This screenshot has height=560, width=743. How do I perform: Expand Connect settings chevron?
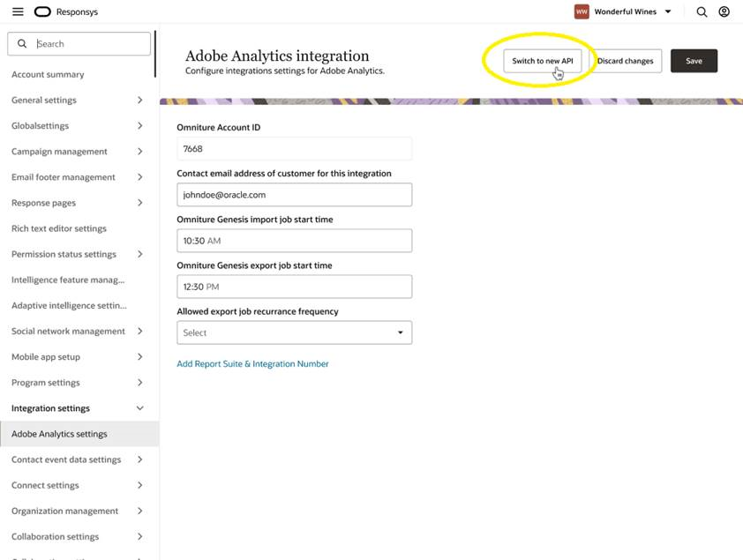(x=139, y=485)
